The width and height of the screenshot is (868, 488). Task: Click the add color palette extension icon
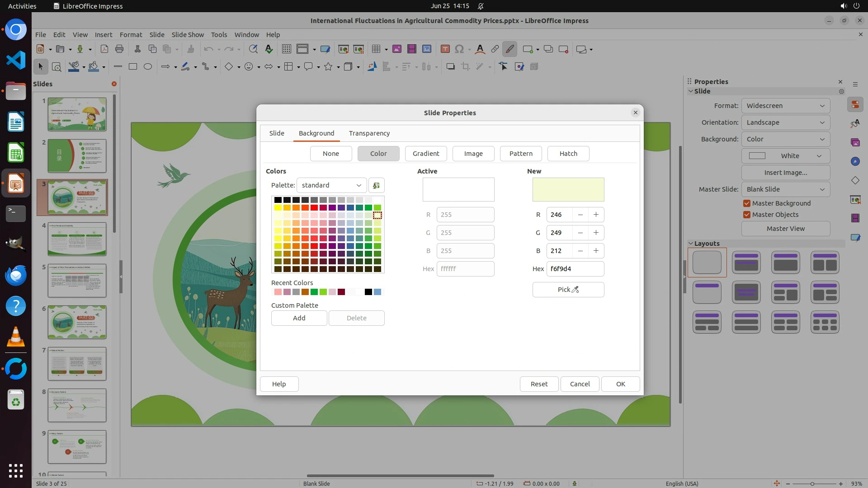(x=376, y=185)
